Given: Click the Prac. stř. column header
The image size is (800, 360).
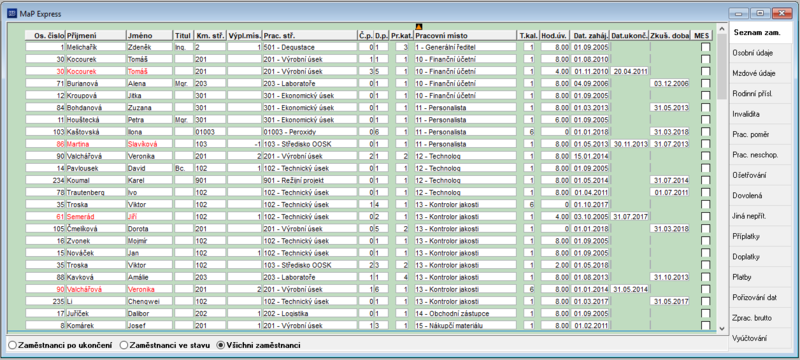Looking at the screenshot, I should (310, 36).
